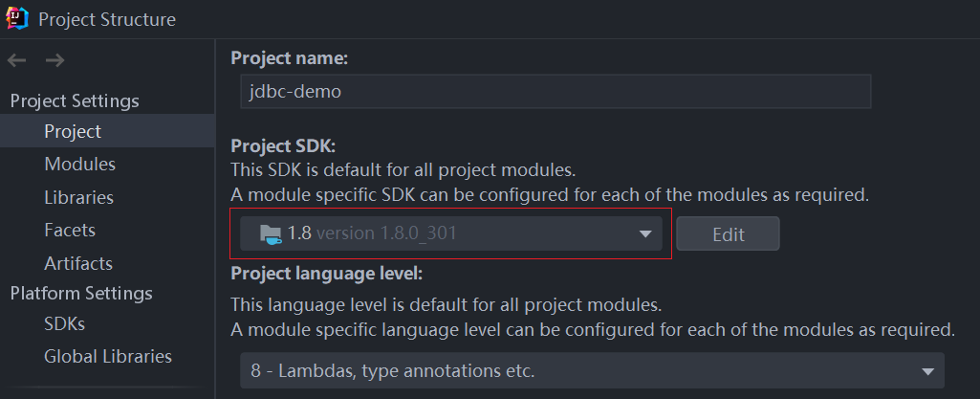Click the Platform Settings header
The height and width of the screenshot is (399, 980).
coord(81,293)
